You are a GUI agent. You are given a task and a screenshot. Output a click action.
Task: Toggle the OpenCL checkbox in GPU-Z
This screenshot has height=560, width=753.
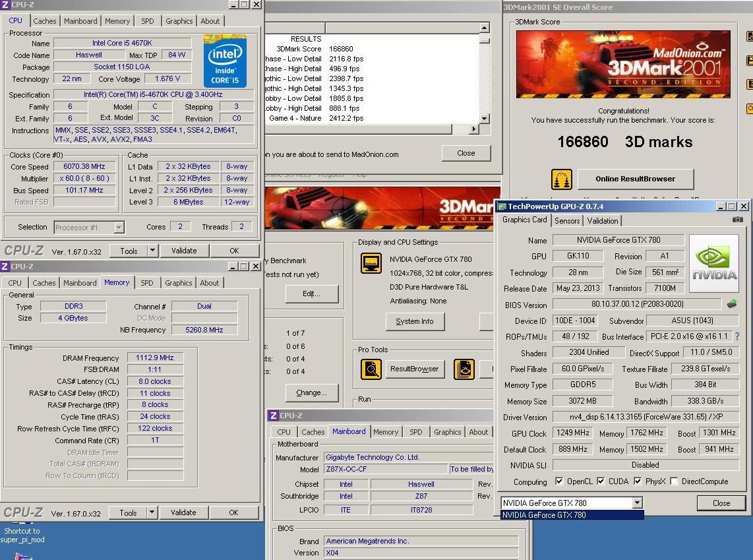(x=559, y=481)
